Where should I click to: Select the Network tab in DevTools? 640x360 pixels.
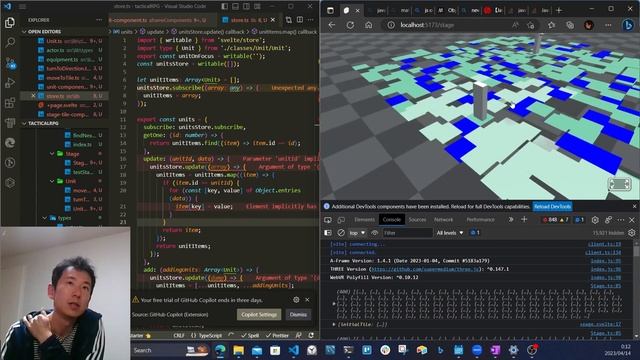[443, 220]
